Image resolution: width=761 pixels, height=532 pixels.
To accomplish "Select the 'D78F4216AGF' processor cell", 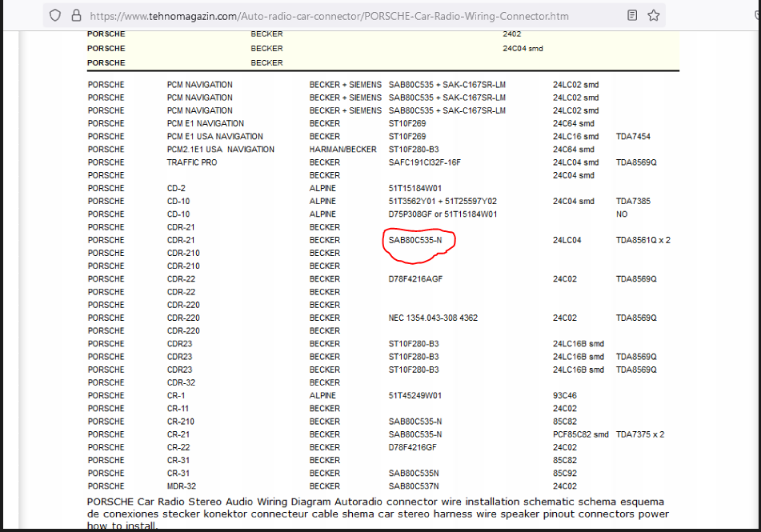I will point(415,279).
